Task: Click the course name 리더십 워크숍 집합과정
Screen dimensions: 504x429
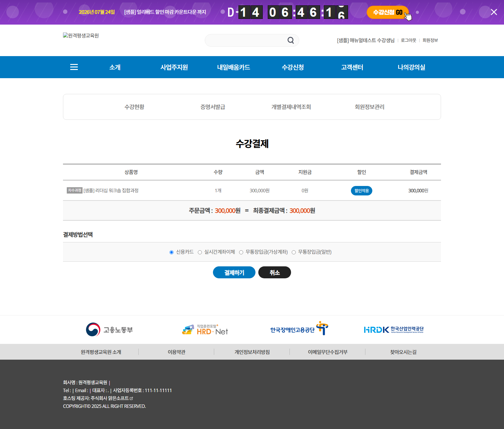Action: 111,190
